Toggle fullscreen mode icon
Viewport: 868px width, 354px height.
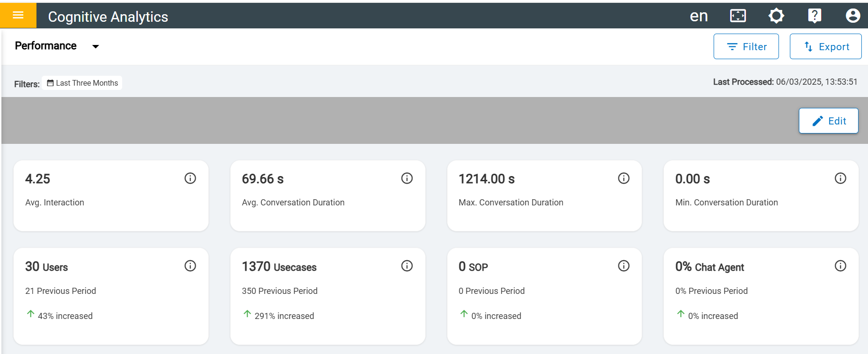(x=738, y=16)
